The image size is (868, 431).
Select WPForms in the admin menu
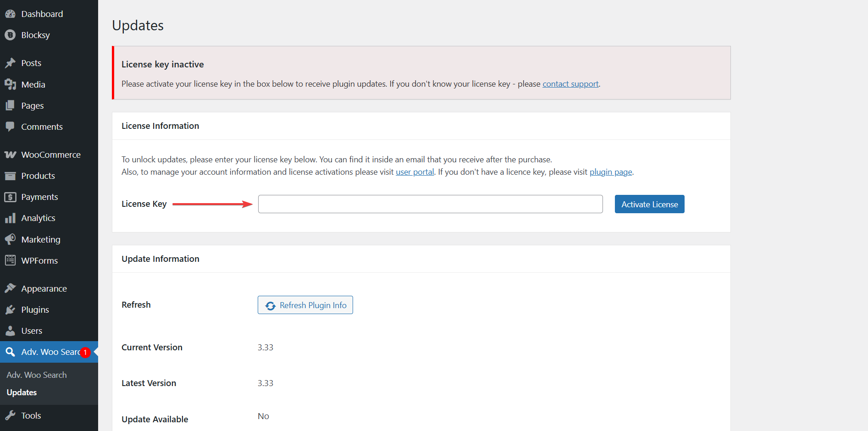pos(39,260)
